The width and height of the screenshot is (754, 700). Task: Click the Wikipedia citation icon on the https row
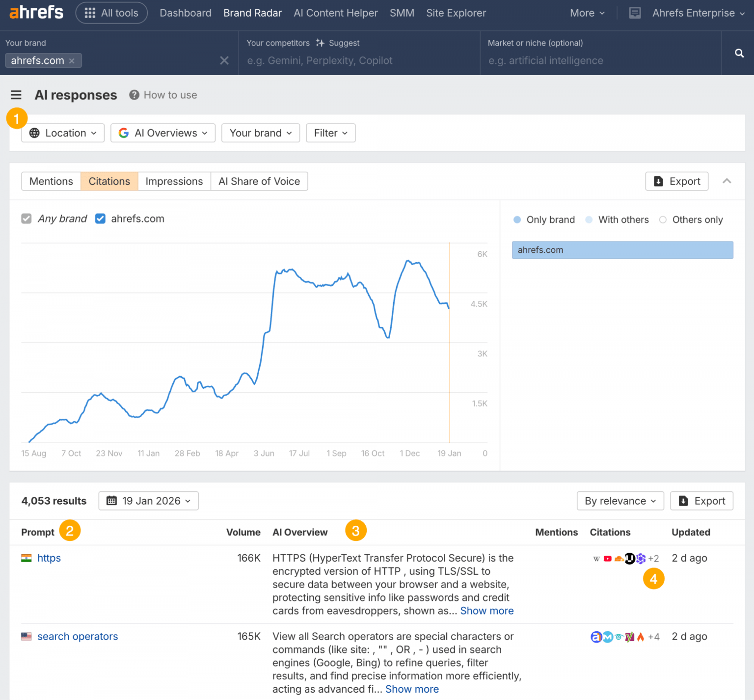[596, 559]
